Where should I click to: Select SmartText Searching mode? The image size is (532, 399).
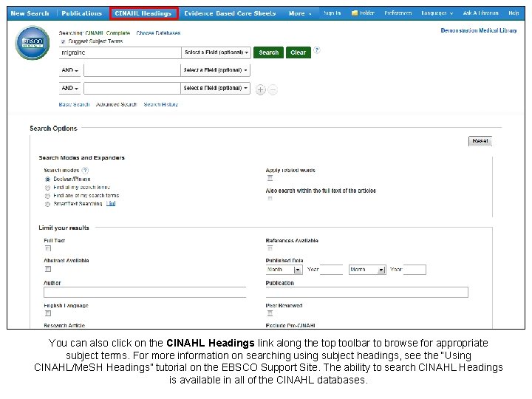pyautogui.click(x=47, y=204)
